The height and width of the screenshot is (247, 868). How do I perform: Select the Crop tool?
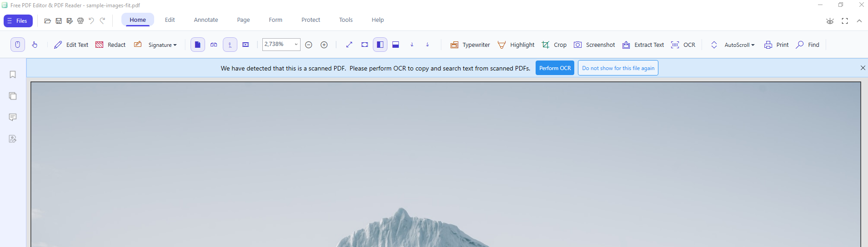pyautogui.click(x=554, y=45)
